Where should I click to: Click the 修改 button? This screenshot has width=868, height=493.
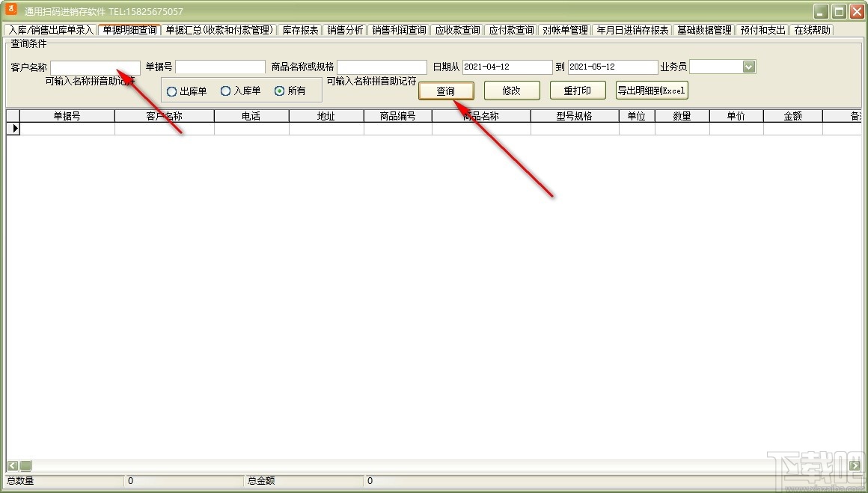click(x=512, y=90)
